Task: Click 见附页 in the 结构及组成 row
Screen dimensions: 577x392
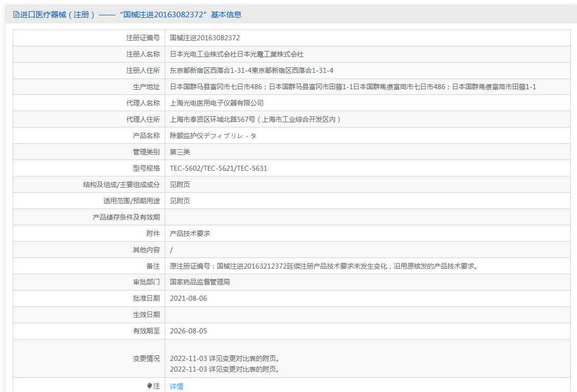Action: click(x=180, y=185)
